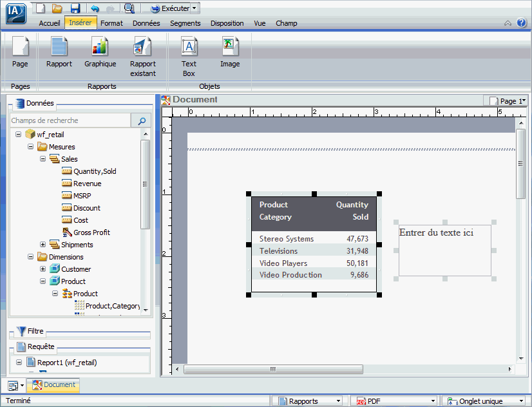The image size is (532, 407).
Task: Go to the Vue tab
Action: (260, 23)
